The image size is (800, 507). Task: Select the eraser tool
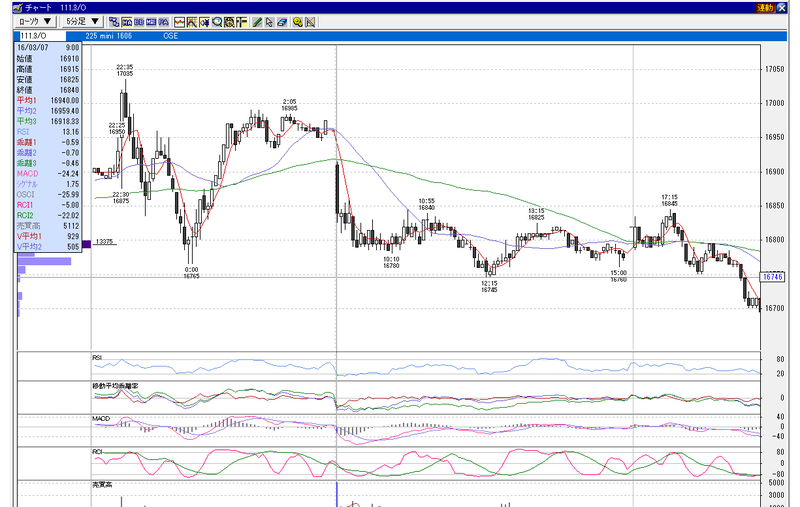coord(282,22)
